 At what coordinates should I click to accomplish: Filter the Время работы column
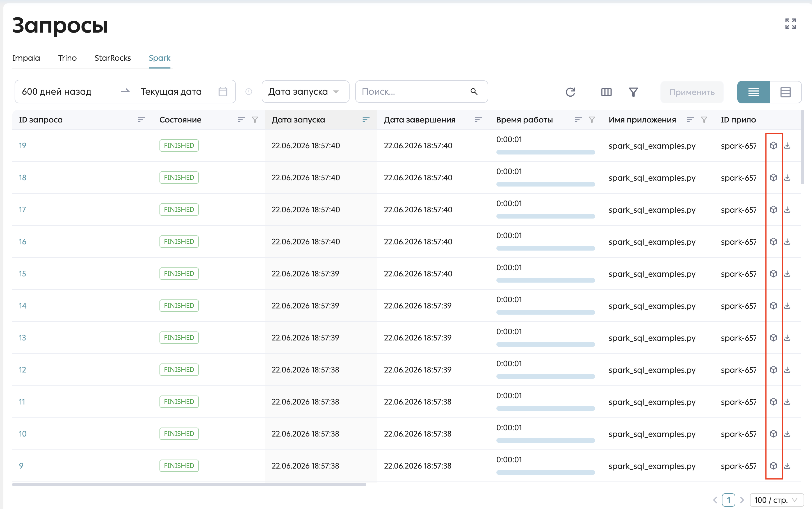[592, 120]
